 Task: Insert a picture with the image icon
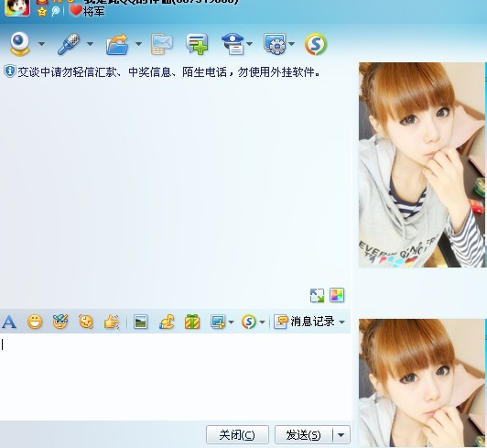[x=140, y=322]
